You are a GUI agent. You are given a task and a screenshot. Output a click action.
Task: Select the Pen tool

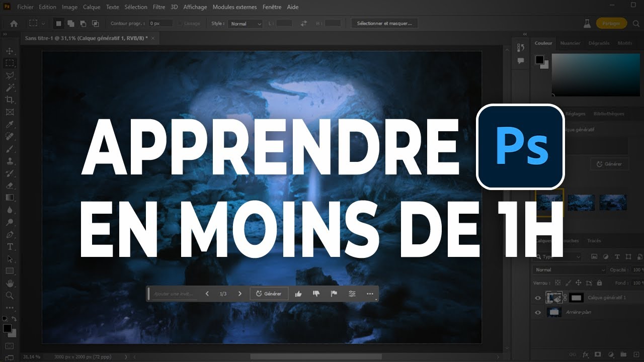click(10, 234)
